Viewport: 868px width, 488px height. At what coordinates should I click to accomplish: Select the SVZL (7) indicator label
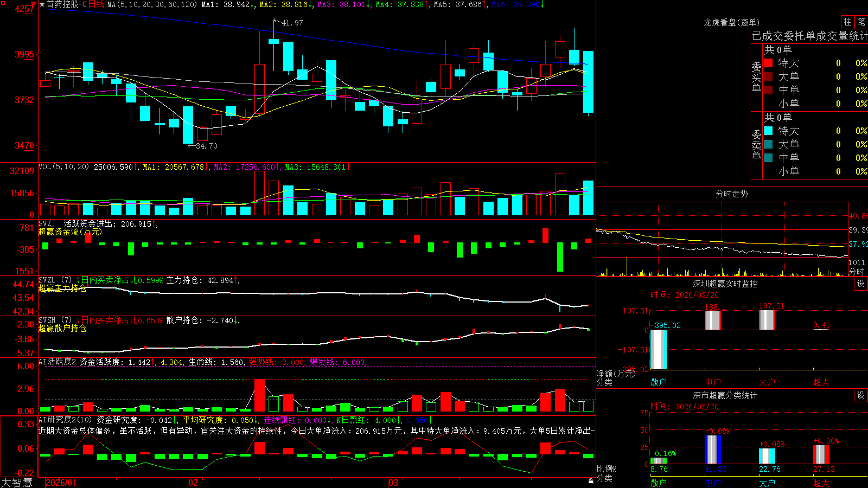(55, 280)
